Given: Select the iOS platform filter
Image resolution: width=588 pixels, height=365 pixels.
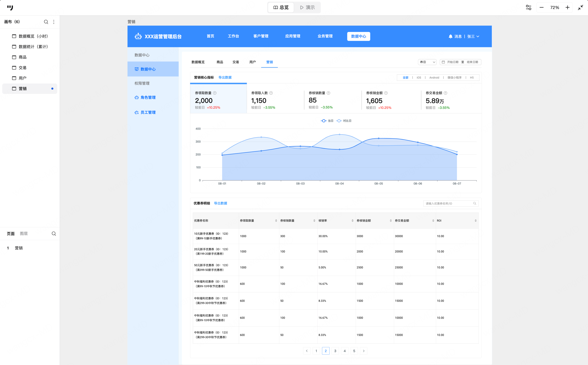Looking at the screenshot, I should click(419, 78).
